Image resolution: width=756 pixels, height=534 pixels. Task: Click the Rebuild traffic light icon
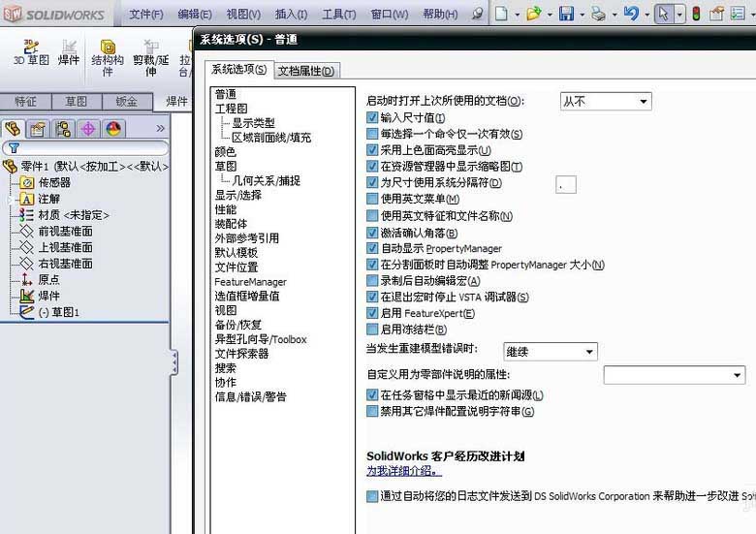696,14
